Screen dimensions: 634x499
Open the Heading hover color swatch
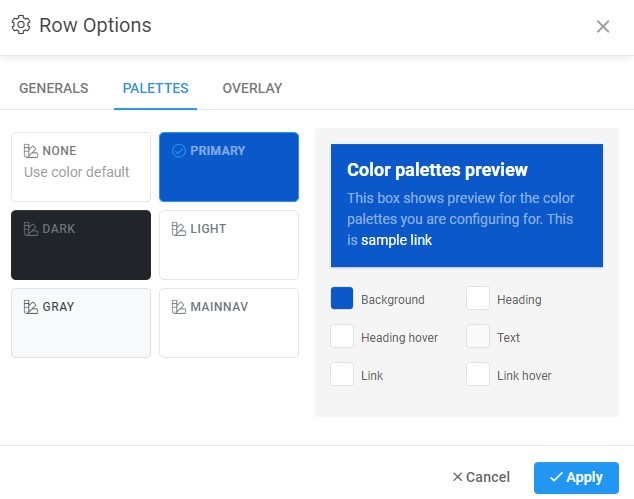coord(342,337)
